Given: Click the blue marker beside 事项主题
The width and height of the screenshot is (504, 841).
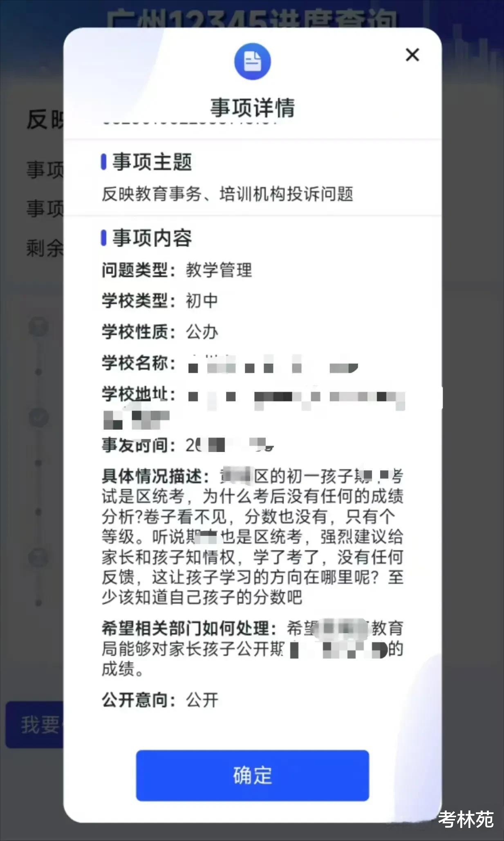Looking at the screenshot, I should point(103,162).
